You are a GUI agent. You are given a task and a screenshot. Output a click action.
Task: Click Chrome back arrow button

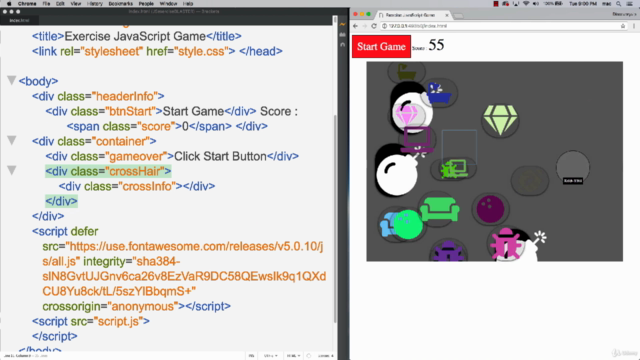coord(355,26)
